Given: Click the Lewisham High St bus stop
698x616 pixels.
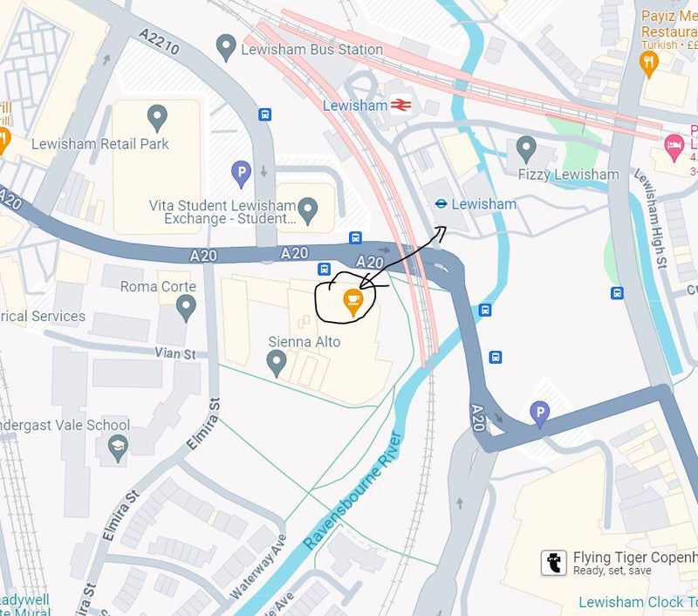Looking at the screenshot, I should pos(617,293).
